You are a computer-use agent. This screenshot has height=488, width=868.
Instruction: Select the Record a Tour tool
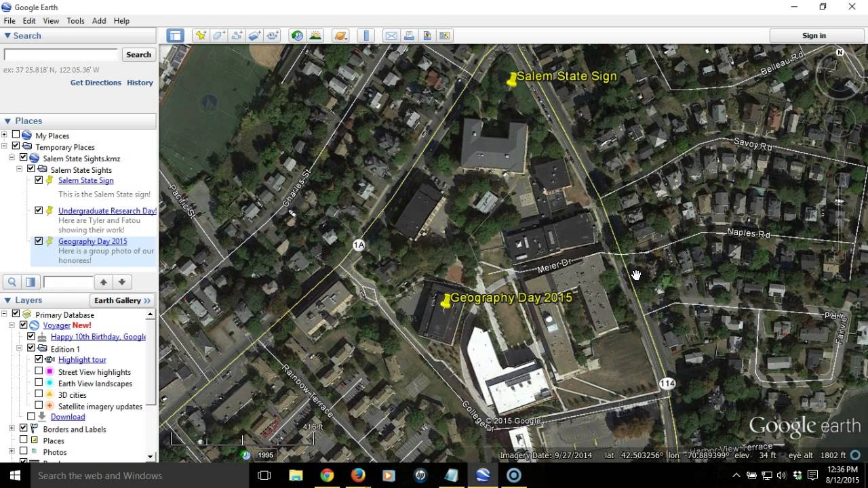click(273, 36)
